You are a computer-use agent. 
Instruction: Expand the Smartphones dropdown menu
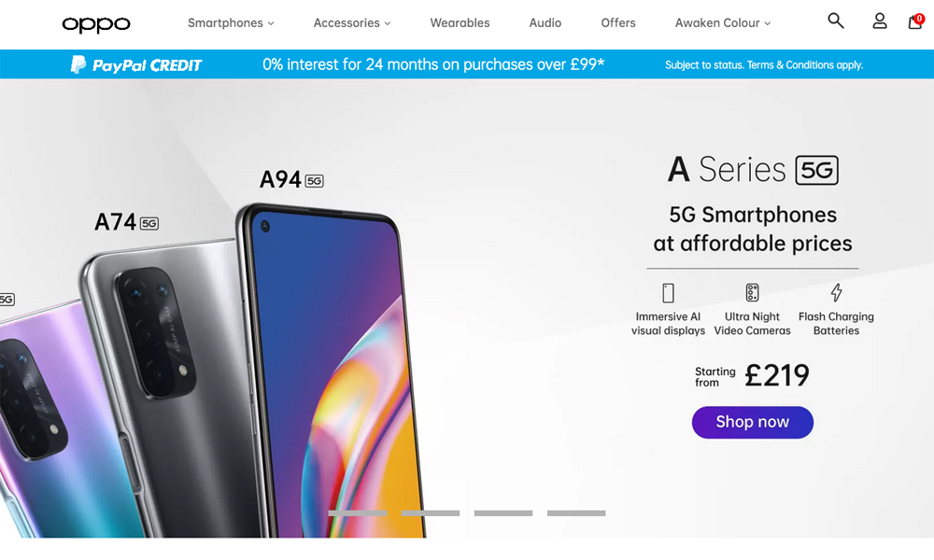coord(231,23)
